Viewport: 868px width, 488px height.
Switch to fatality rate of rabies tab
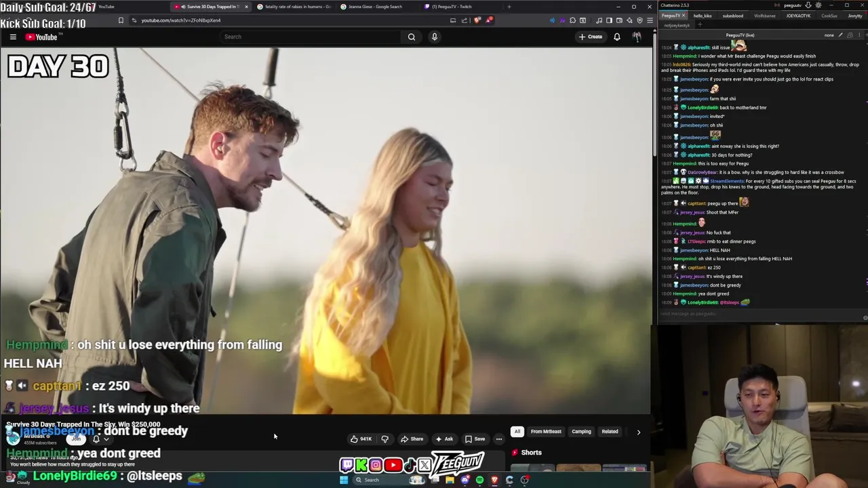[x=294, y=7]
